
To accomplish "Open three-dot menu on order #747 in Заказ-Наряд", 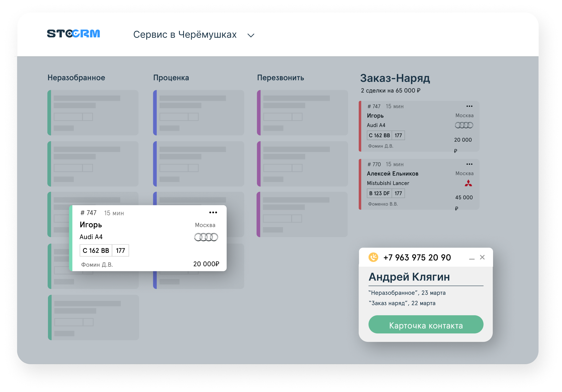I will 469,106.
